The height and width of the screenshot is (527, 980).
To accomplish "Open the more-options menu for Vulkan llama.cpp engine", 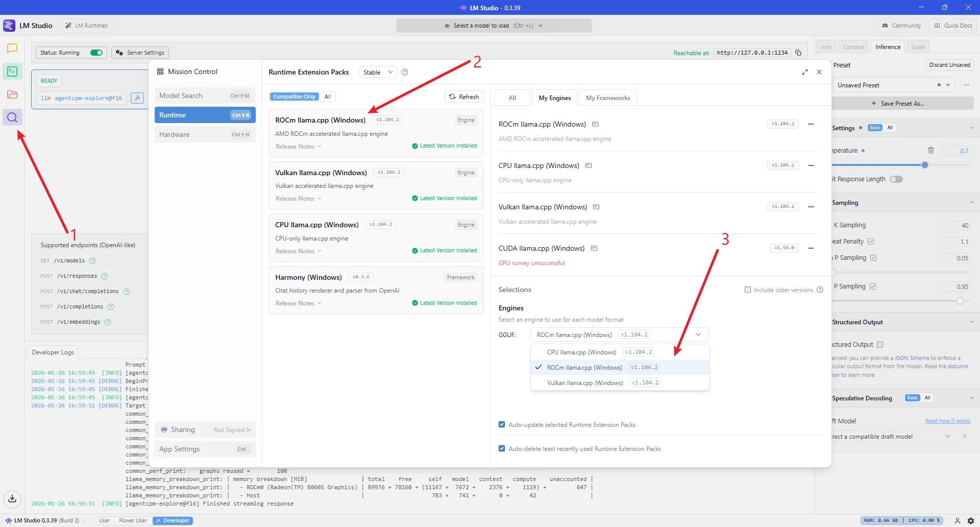I will pos(811,207).
